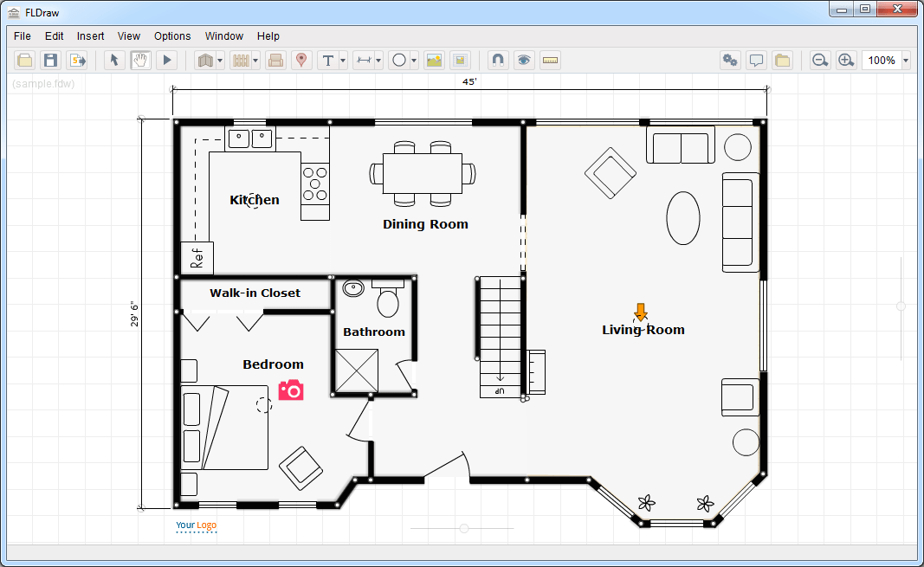This screenshot has height=567, width=924.
Task: Select the Kitchen label
Action: [255, 200]
